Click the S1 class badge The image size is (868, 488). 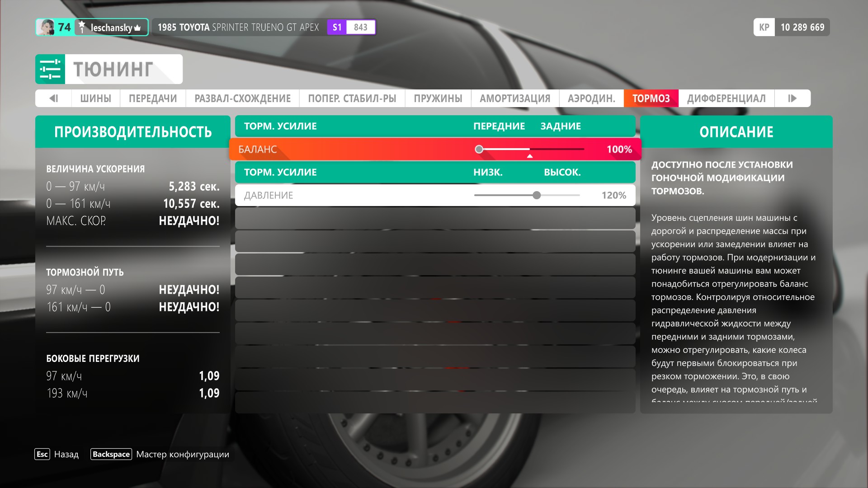[337, 27]
